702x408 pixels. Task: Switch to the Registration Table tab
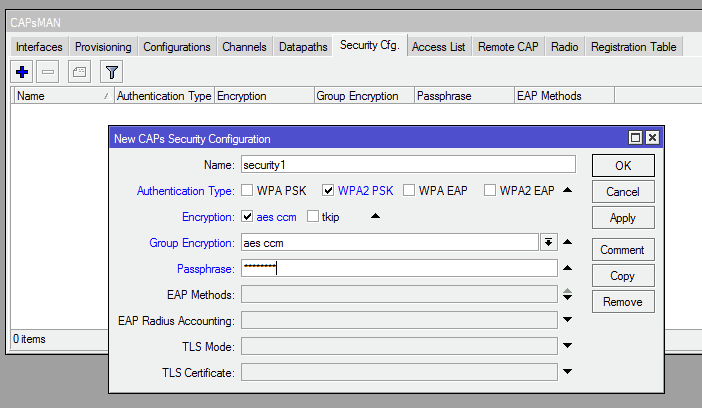(x=633, y=46)
